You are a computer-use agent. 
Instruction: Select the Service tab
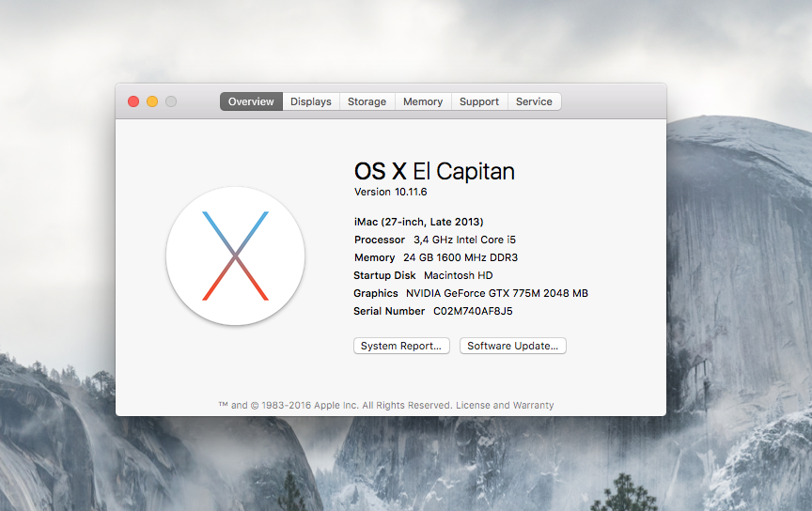click(535, 101)
